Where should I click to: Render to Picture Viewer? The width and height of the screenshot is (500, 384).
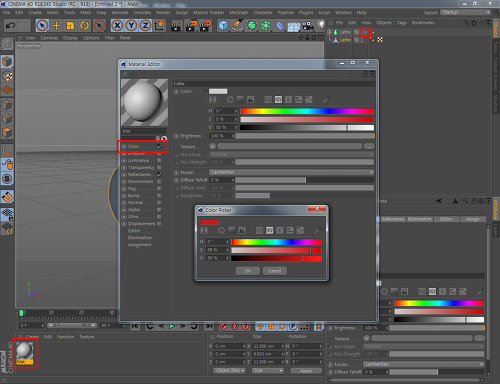191,25
